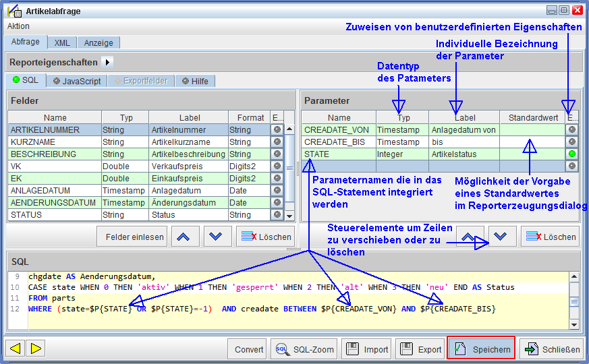Screen dimensions: 589x364
Task: Click the Import button with disk icon
Action: pos(367,349)
